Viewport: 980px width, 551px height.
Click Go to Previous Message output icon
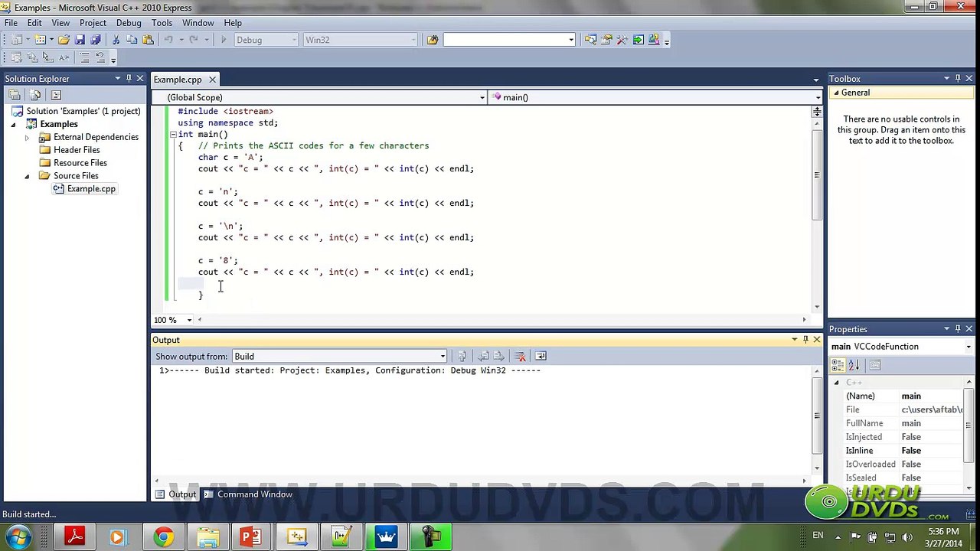(483, 356)
